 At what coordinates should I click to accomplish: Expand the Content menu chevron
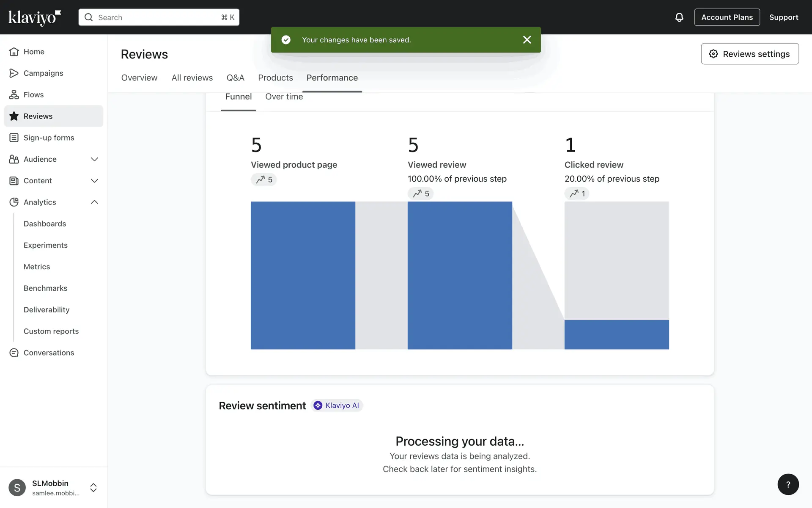[94, 181]
